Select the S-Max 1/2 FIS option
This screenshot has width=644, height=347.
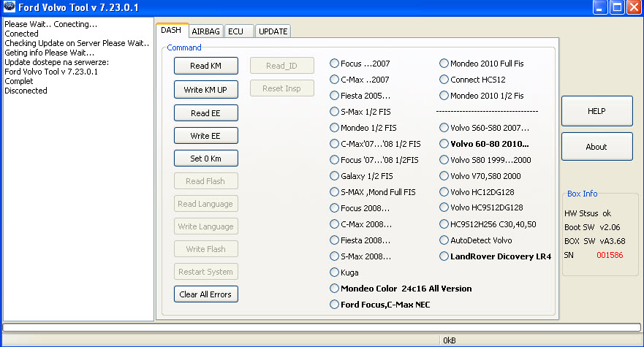click(x=360, y=111)
